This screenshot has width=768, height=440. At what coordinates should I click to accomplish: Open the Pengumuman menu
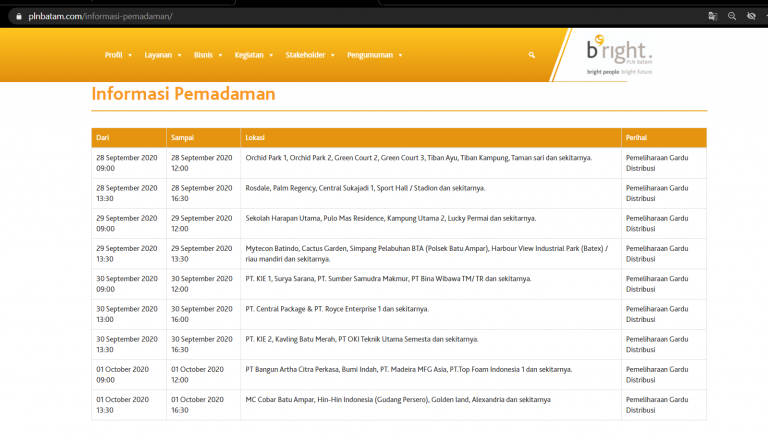pyautogui.click(x=370, y=55)
